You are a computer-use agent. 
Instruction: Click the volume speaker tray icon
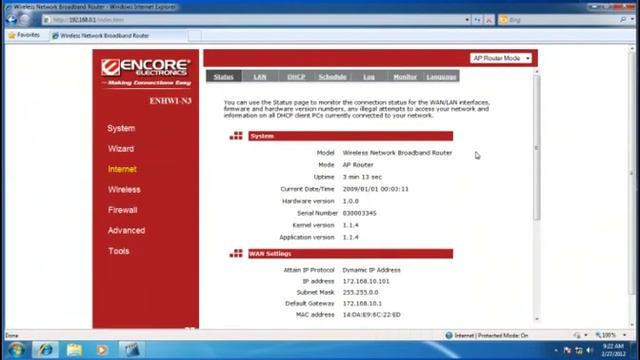pos(590,350)
